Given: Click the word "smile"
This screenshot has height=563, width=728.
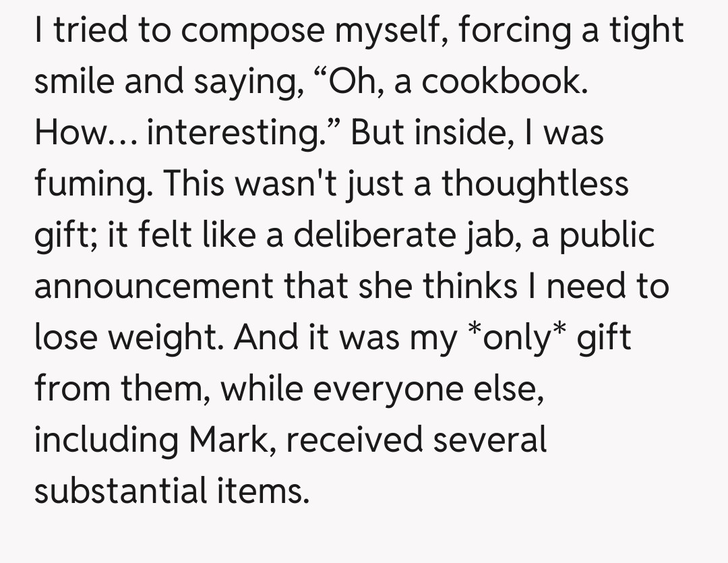Looking at the screenshot, I should click(73, 82).
